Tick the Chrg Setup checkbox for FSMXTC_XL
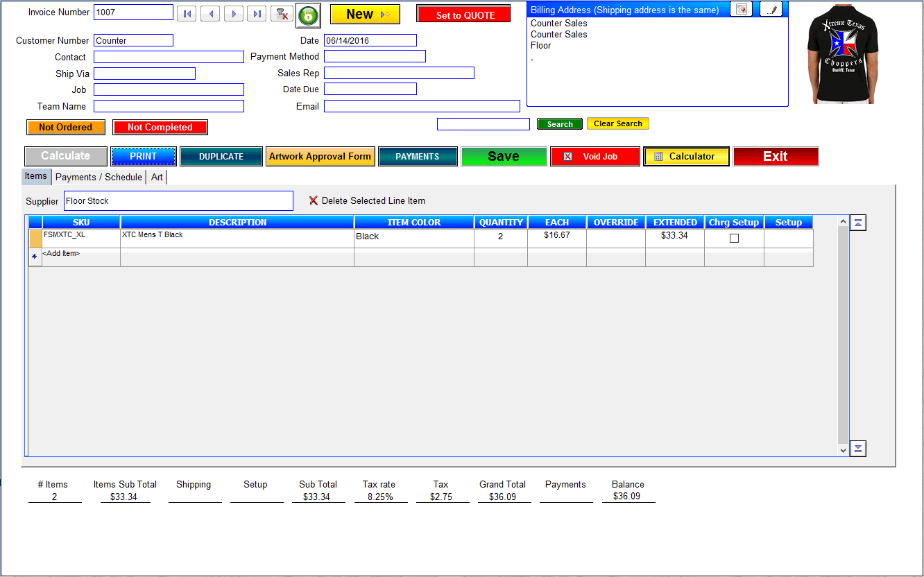924x577 pixels. click(x=734, y=238)
